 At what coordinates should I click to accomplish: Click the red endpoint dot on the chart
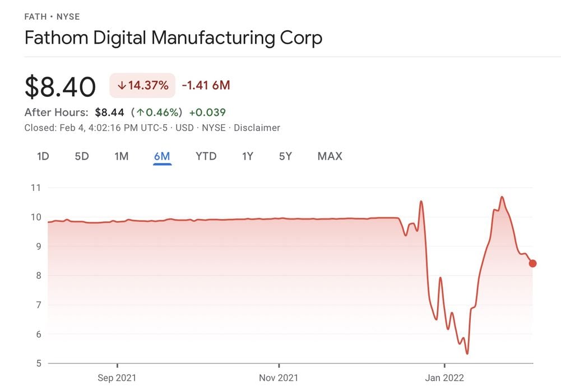click(532, 263)
